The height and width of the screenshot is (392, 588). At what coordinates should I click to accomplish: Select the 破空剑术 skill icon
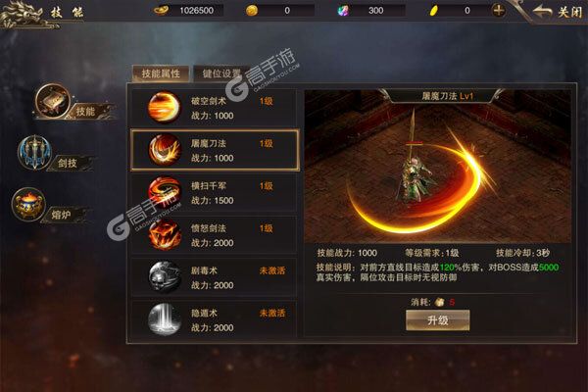(x=164, y=107)
